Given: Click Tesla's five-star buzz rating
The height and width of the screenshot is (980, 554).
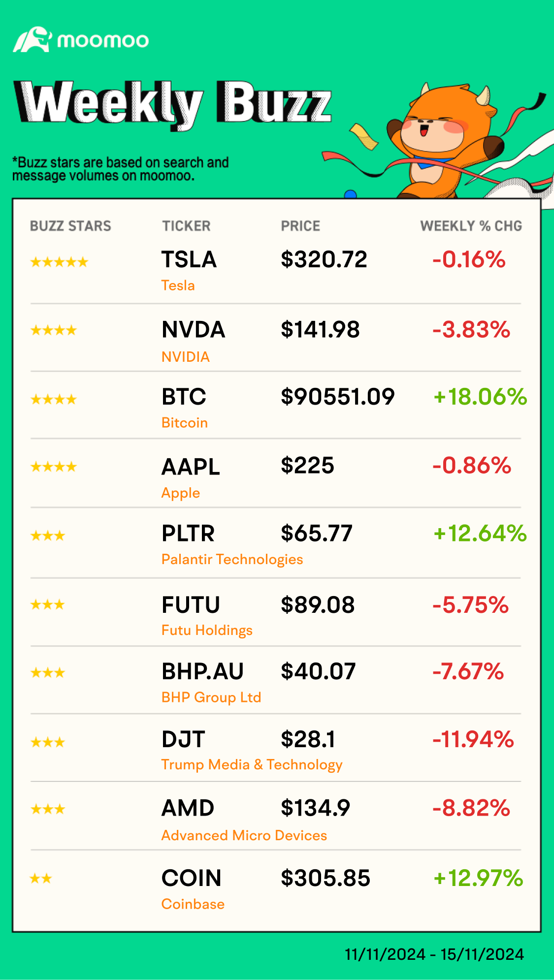Looking at the screenshot, I should pyautogui.click(x=59, y=262).
